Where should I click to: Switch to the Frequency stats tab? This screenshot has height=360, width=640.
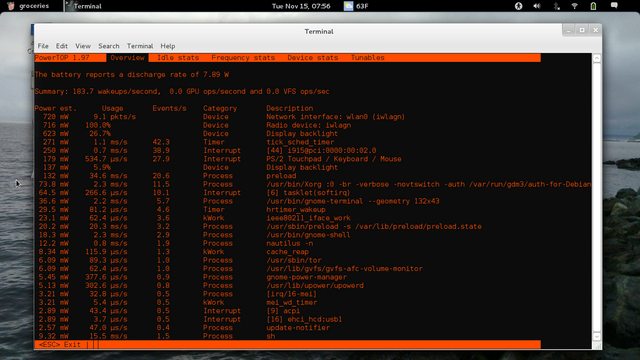[x=243, y=58]
